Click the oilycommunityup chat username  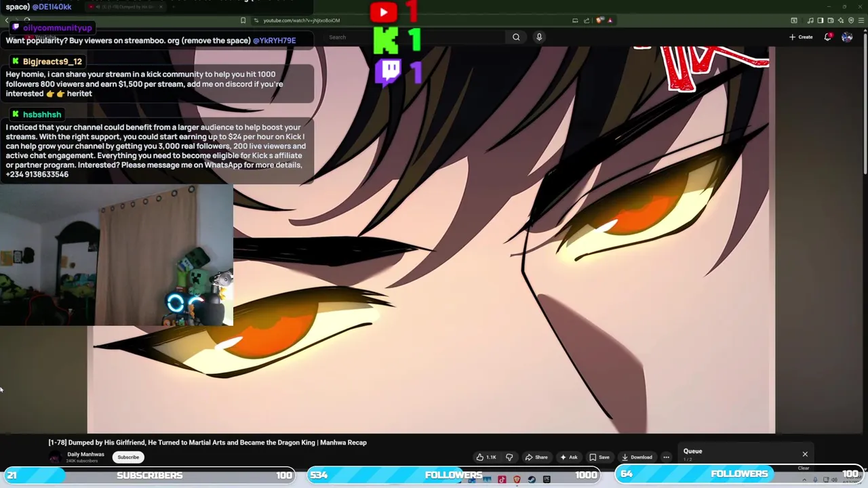click(x=57, y=28)
